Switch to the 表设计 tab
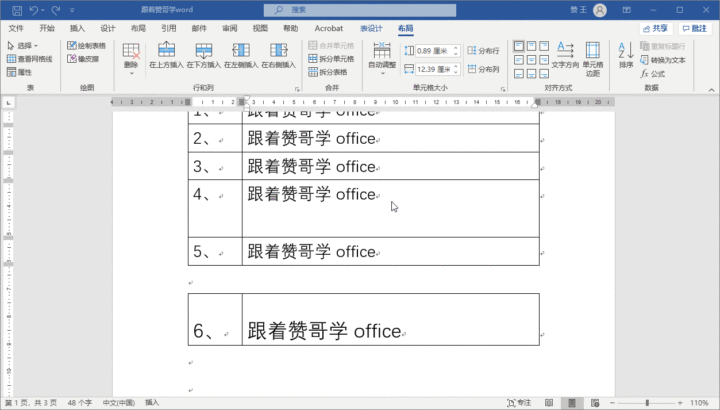720x410 pixels. pos(371,28)
